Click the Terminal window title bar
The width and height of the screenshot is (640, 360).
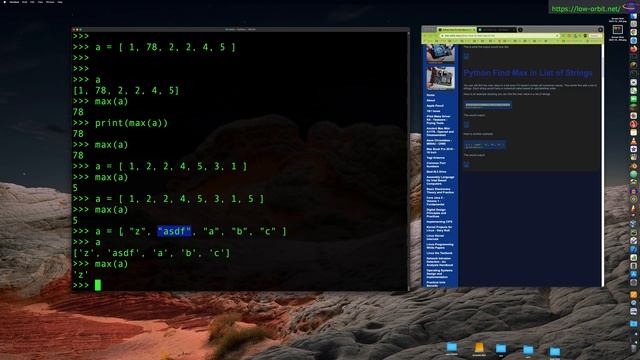240,29
